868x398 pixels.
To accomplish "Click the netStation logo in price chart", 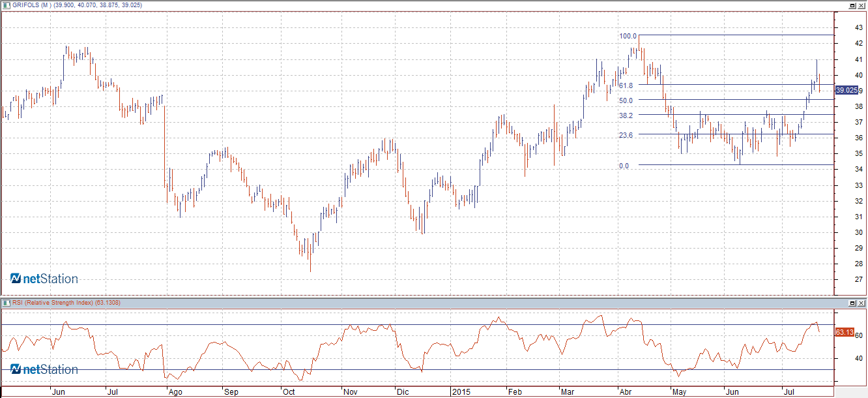I will pos(44,279).
